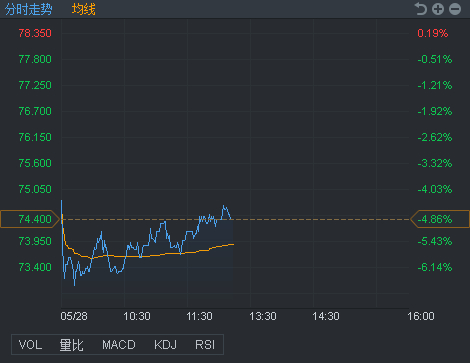Image resolution: width=470 pixels, height=363 pixels.
Task: Switch to the 分时走势 tab
Action: (x=29, y=9)
